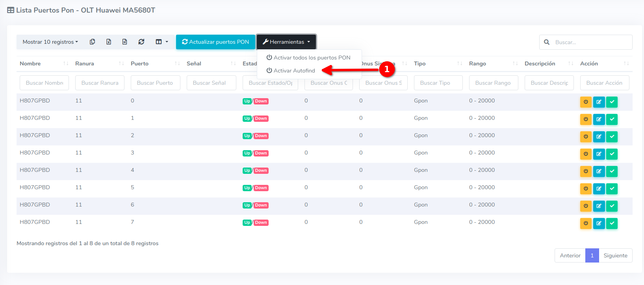Collapse the Herramientas dropdown
This screenshot has height=285, width=644.
pyautogui.click(x=286, y=42)
